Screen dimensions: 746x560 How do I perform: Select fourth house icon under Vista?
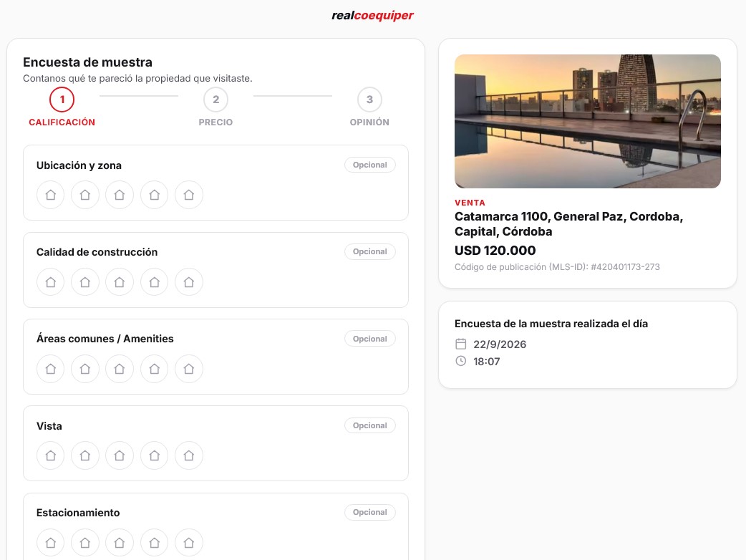(x=154, y=455)
